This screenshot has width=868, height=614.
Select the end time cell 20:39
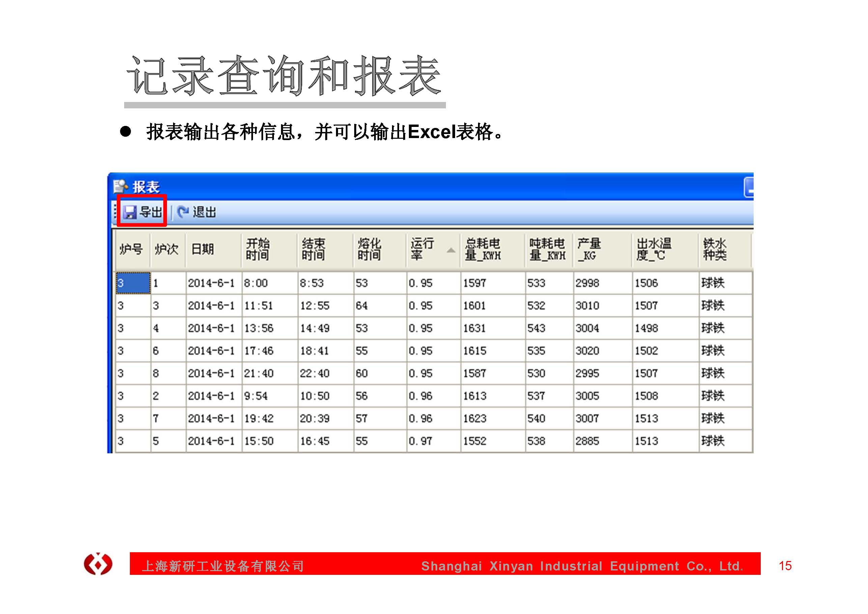point(326,419)
